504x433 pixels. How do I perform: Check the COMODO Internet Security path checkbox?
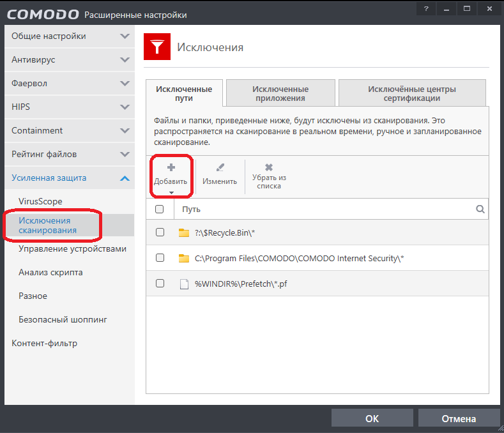click(160, 258)
